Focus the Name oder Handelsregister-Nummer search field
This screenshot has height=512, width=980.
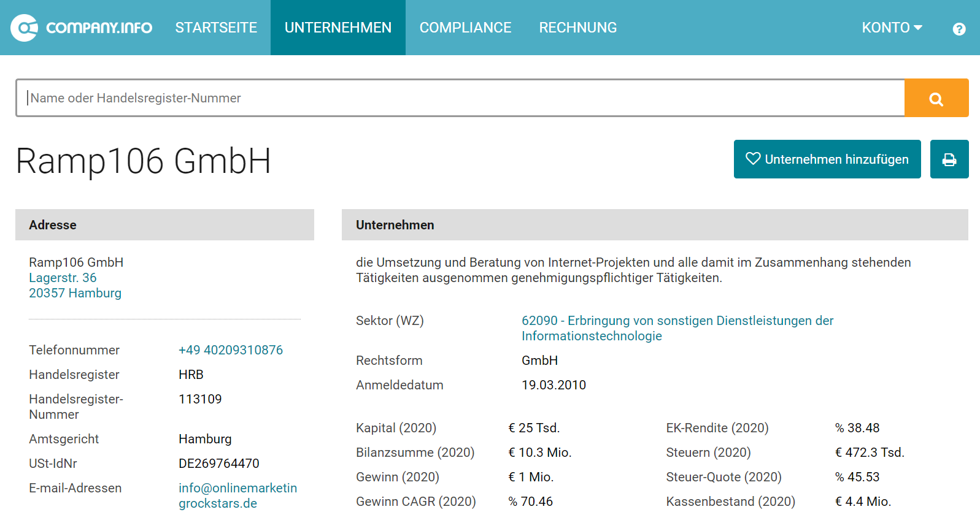[x=460, y=98]
